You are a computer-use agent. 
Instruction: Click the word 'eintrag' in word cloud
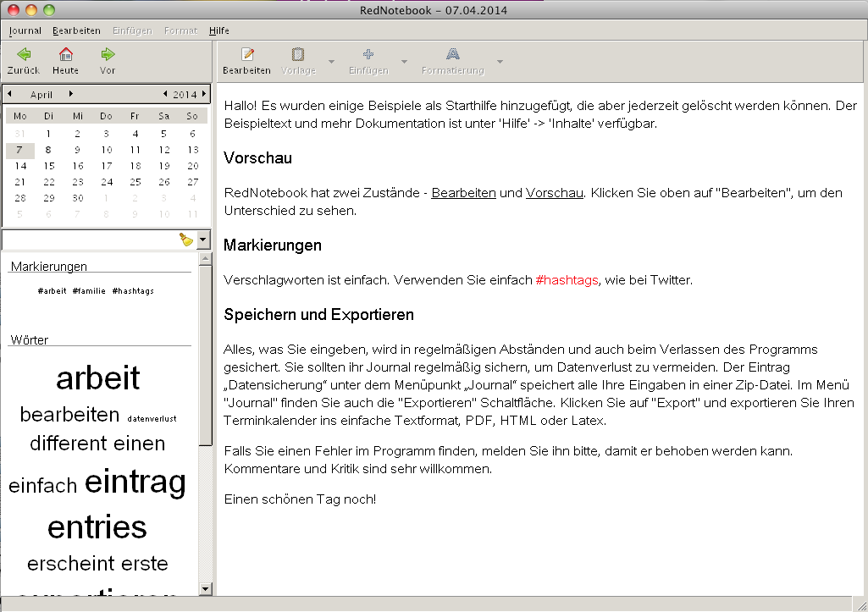[135, 482]
